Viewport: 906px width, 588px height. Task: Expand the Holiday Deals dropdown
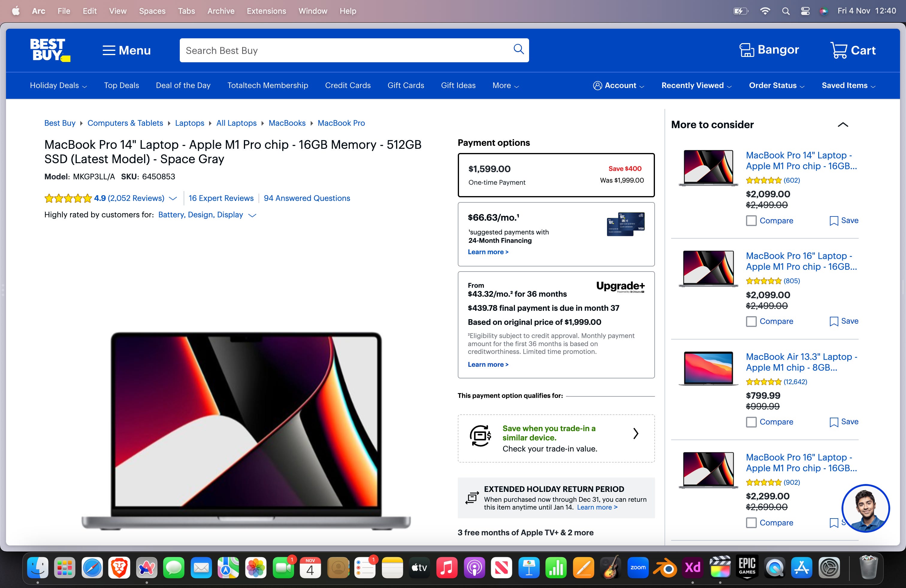(59, 86)
